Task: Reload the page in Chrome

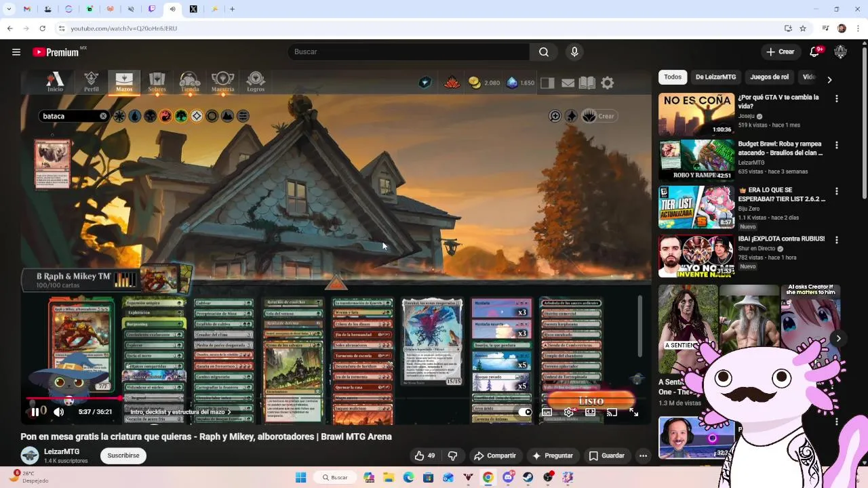Action: [x=42, y=28]
